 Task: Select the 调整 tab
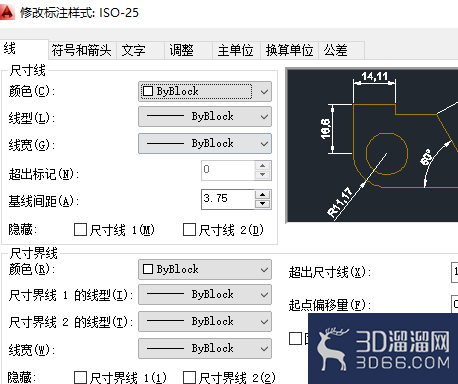tap(188, 50)
